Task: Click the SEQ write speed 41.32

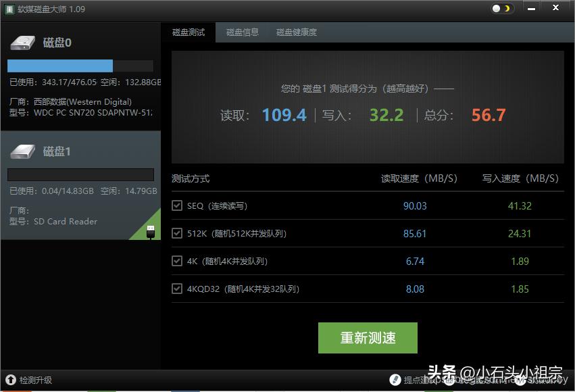Action: pyautogui.click(x=520, y=205)
